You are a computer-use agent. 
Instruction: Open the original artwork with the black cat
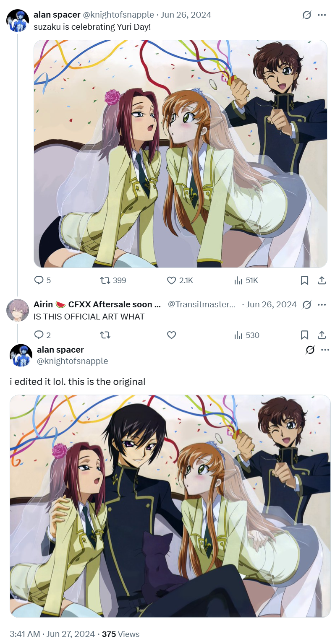pyautogui.click(x=170, y=506)
